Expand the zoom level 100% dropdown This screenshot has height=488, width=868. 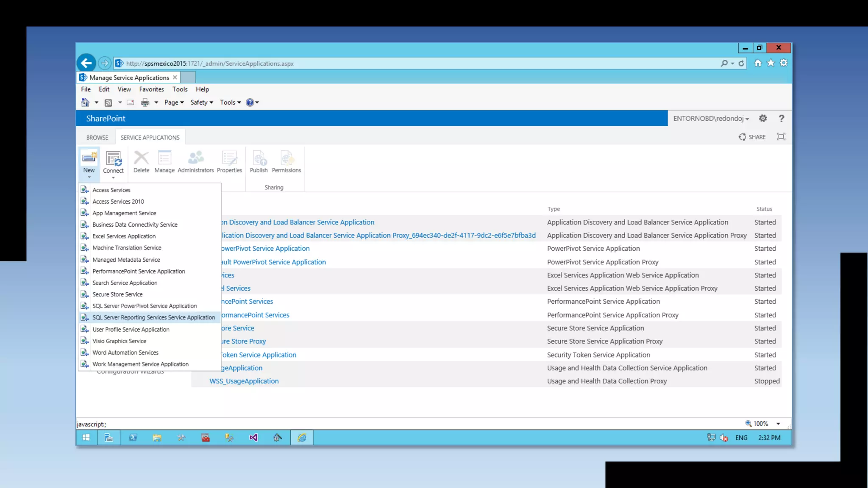click(x=778, y=424)
